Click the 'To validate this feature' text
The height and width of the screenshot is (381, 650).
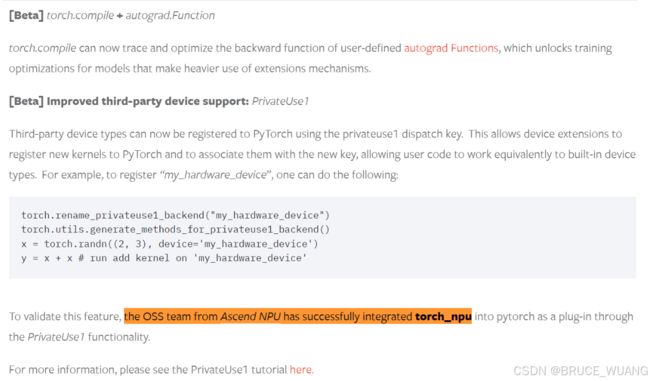pos(65,317)
